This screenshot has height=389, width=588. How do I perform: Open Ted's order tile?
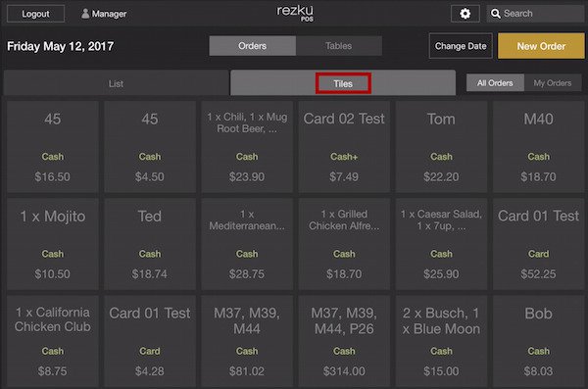click(x=150, y=244)
